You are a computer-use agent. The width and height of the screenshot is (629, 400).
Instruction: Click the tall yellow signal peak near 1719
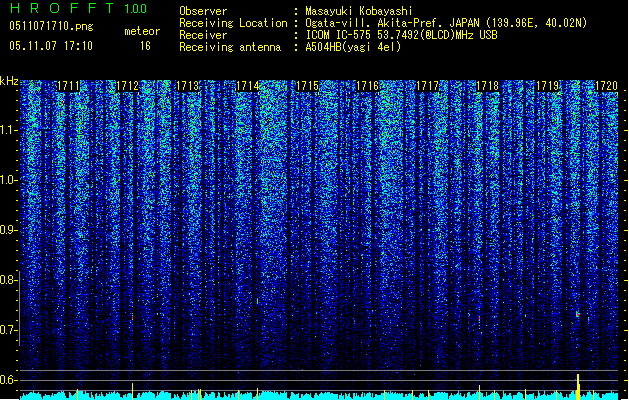pyautogui.click(x=578, y=387)
